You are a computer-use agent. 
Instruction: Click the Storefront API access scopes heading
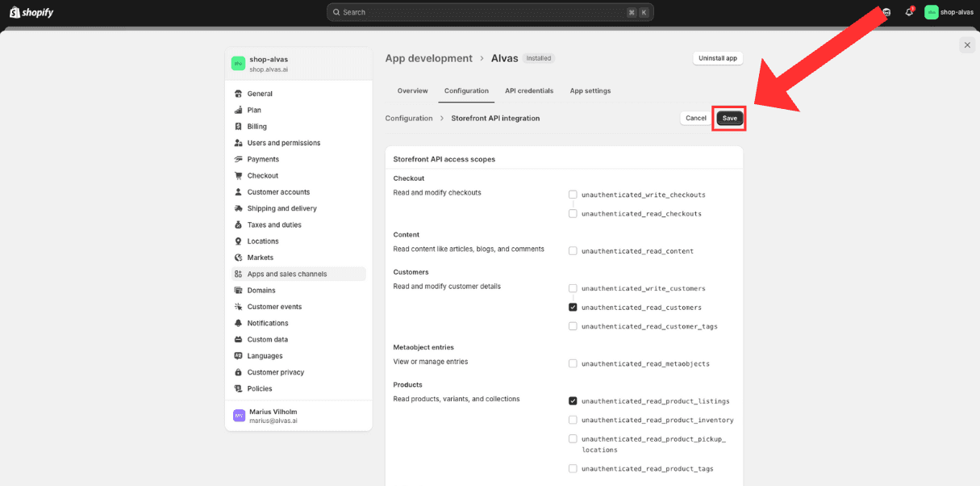point(444,159)
